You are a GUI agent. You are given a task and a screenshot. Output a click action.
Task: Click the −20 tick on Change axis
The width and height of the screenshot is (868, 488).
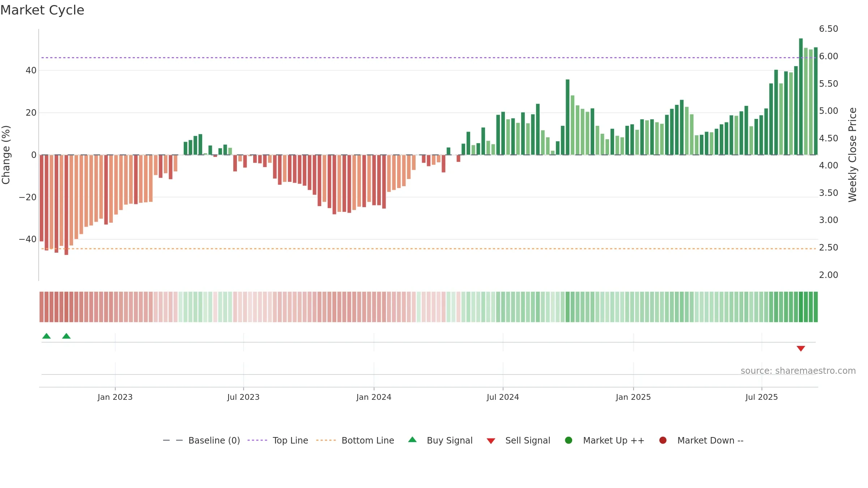28,197
